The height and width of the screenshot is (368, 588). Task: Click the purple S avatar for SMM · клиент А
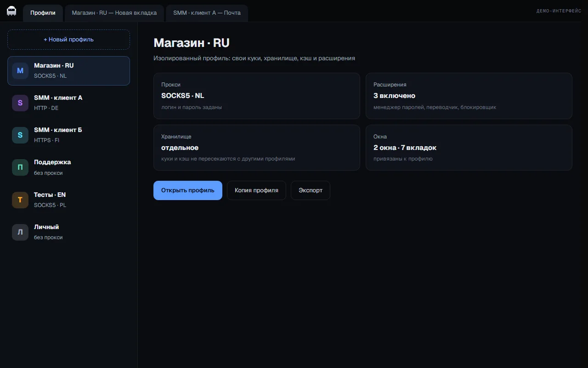[20, 103]
